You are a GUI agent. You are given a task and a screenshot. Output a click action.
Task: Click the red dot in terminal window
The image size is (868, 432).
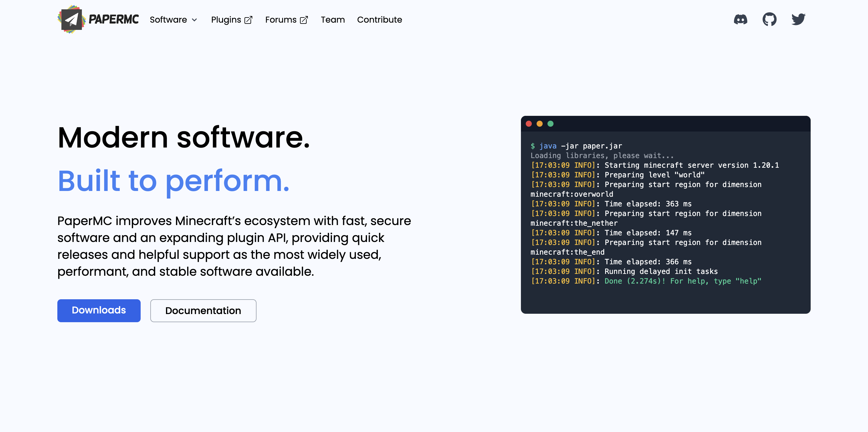coord(529,124)
